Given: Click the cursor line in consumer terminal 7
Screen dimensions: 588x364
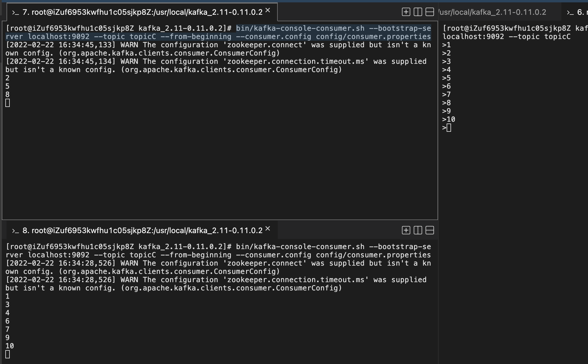Looking at the screenshot, I should pyautogui.click(x=7, y=103).
